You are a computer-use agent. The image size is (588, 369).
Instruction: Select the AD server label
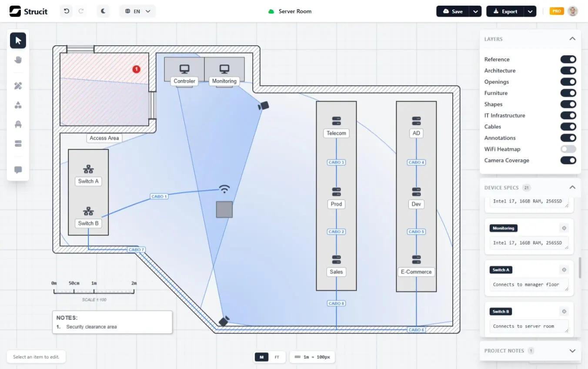coord(416,133)
